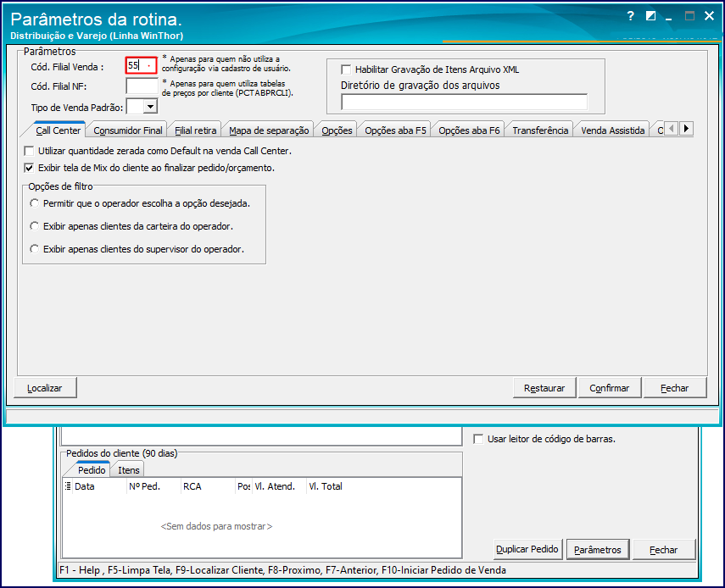Open the Consumidor Final tab

127,130
